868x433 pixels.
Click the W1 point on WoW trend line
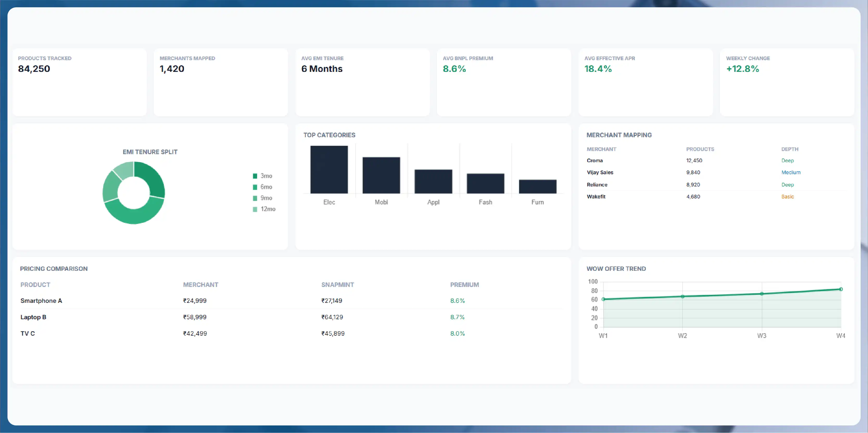tap(603, 299)
